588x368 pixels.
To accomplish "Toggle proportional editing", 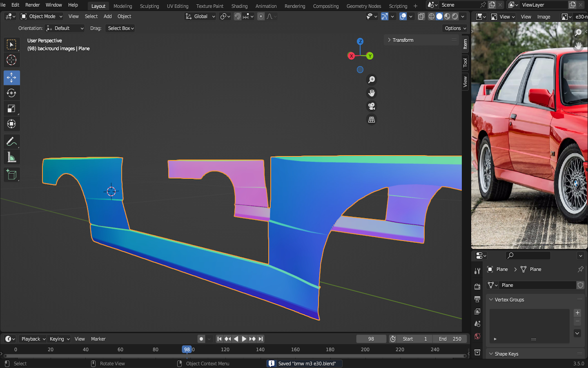I will (261, 16).
